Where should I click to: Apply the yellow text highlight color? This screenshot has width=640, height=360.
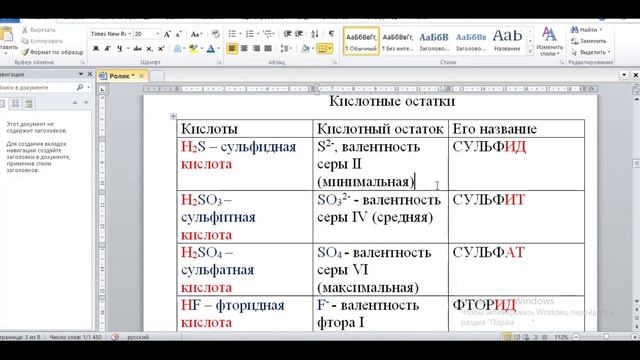[193, 49]
